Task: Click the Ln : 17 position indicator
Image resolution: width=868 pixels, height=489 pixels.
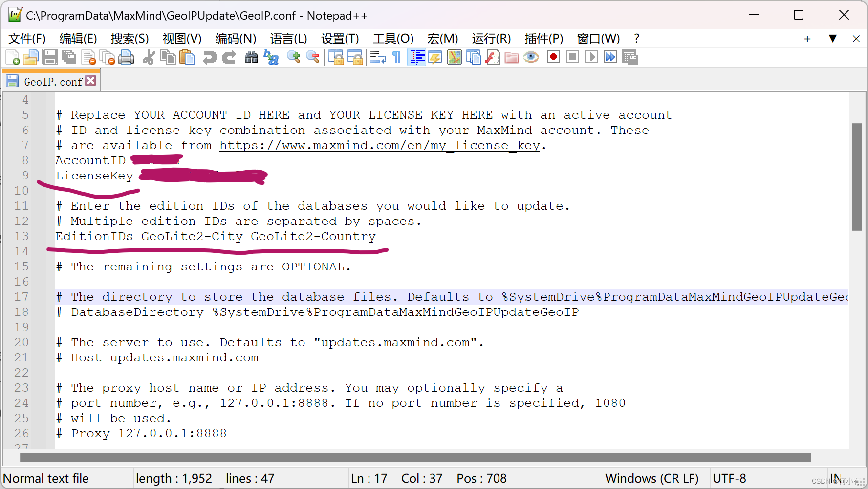Action: pos(369,478)
